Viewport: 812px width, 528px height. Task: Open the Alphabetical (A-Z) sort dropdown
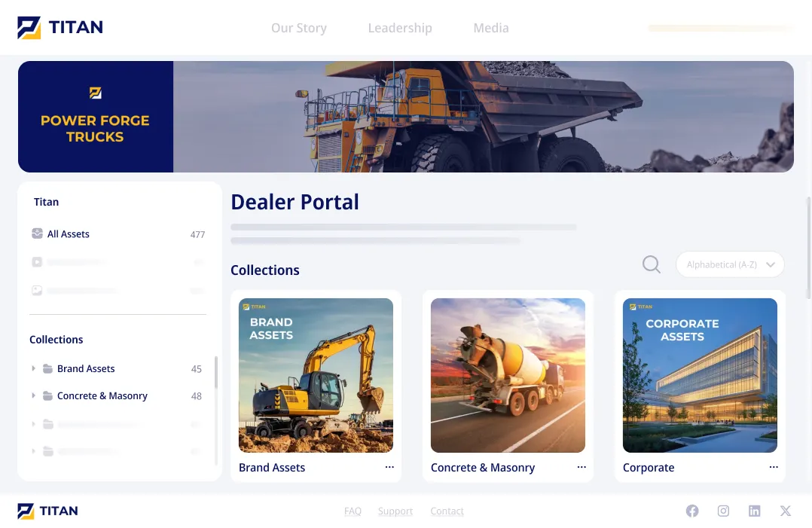730,264
